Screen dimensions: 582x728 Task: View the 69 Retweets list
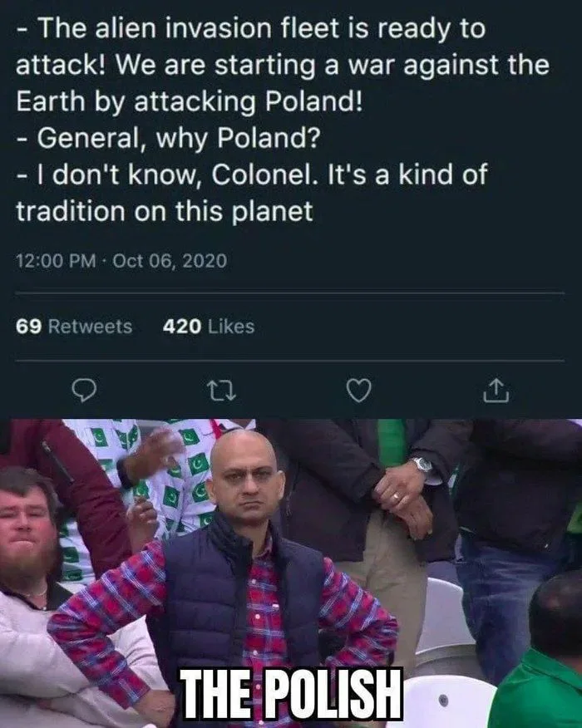click(74, 327)
